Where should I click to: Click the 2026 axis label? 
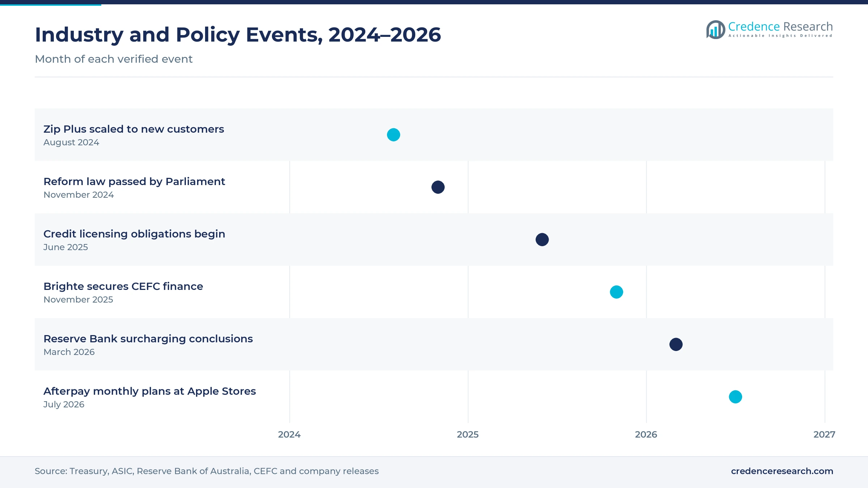point(646,435)
